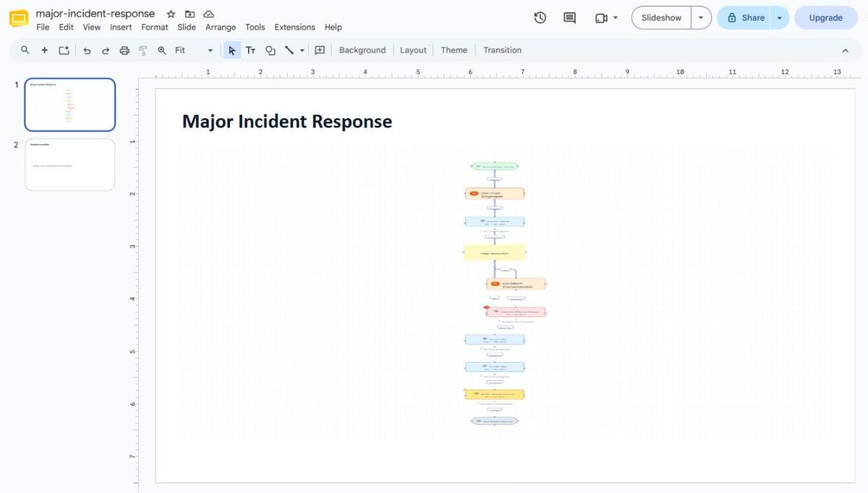Select the yellow decision box in diagram
Image resolution: width=868 pixels, height=493 pixels.
tap(495, 253)
